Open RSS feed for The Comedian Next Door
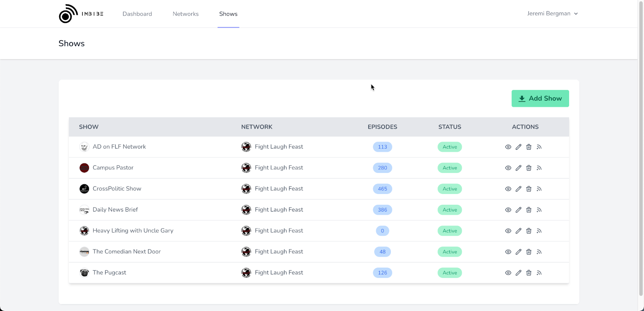Screen dimensions: 644x311 pos(539,252)
